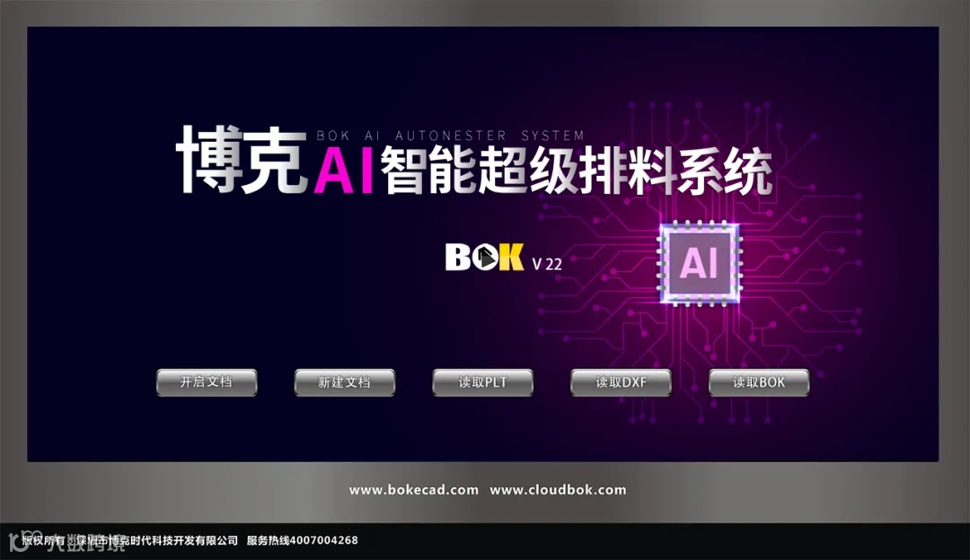Select the arrow symbol inside the BOK logo's O
This screenshot has height=560, width=970.
(486, 258)
